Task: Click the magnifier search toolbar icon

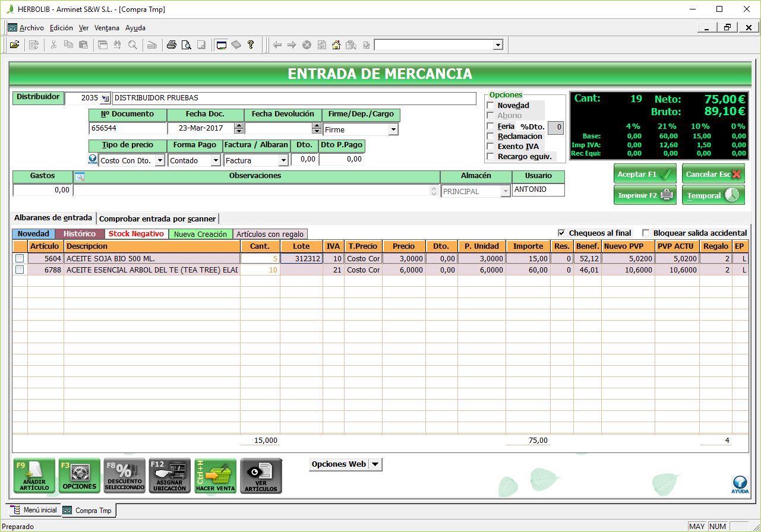Action: point(132,45)
